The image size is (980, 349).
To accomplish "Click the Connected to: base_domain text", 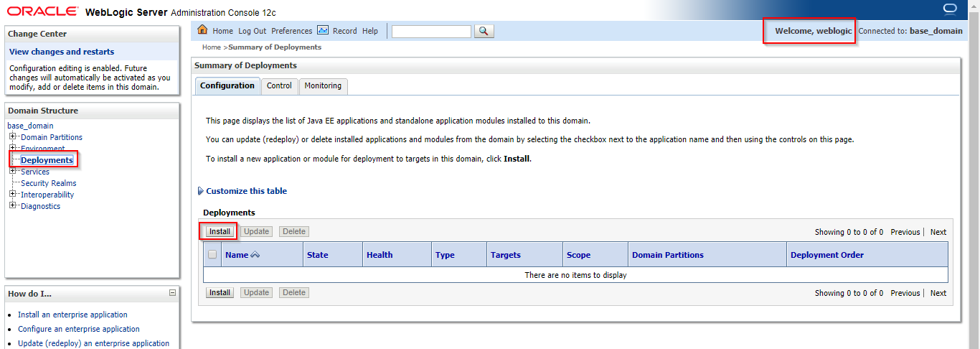I will (x=910, y=31).
